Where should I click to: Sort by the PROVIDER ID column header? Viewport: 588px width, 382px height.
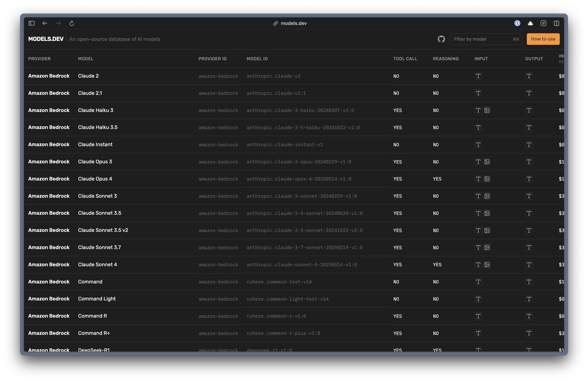click(x=213, y=59)
